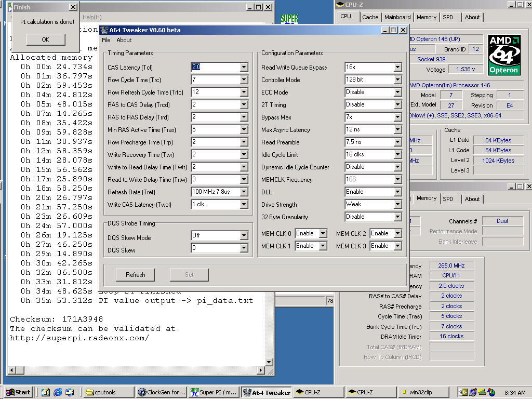Screen dimensions: 532x399
Task: Click the A64 Tweaker title bar icon
Action: [x=104, y=30]
